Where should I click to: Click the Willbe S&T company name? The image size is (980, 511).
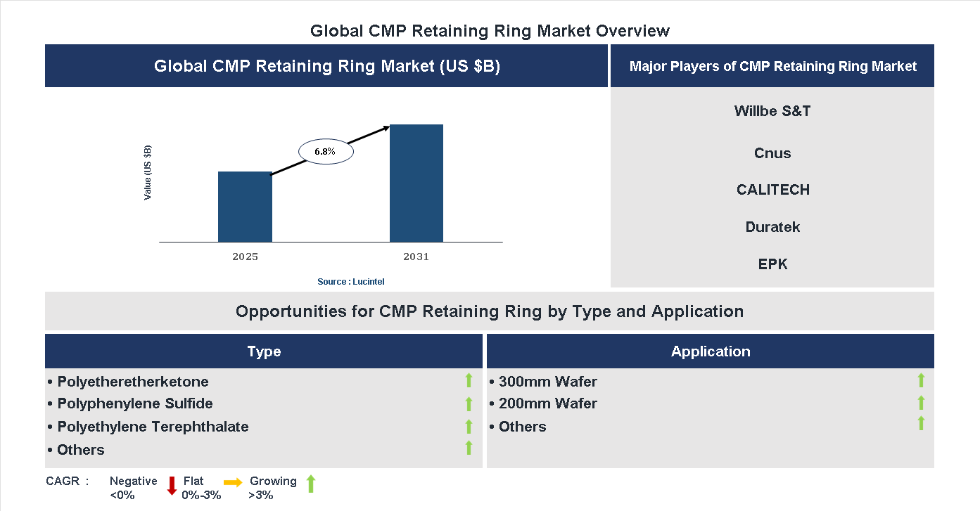coord(772,110)
